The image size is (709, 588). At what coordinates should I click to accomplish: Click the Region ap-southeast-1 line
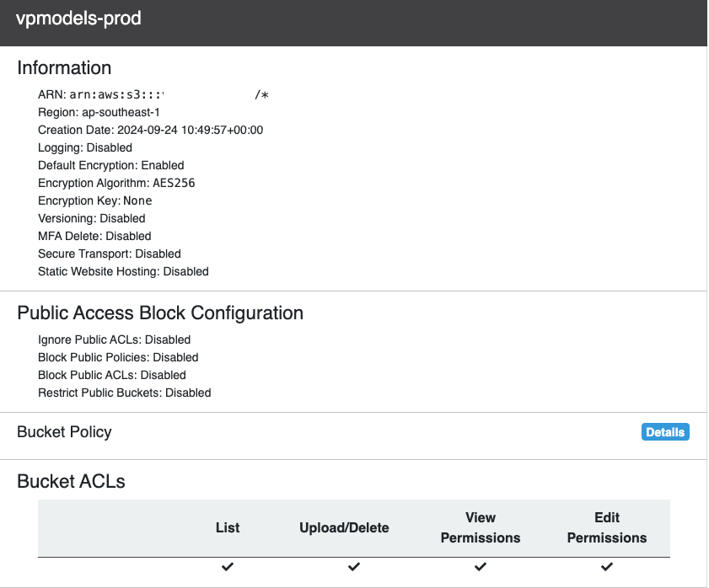pos(99,112)
